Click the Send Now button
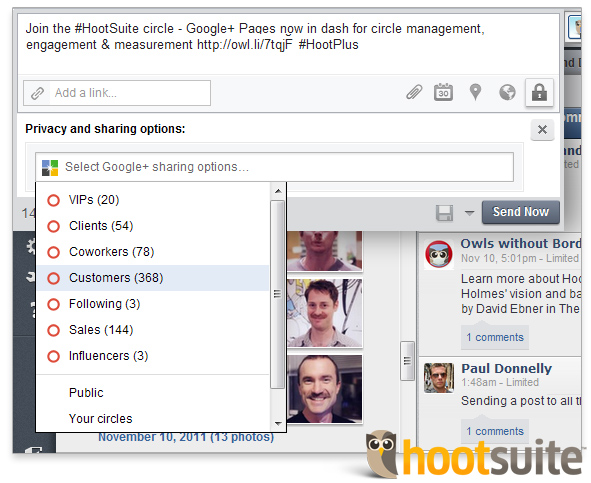The height and width of the screenshot is (483, 591). tap(521, 212)
